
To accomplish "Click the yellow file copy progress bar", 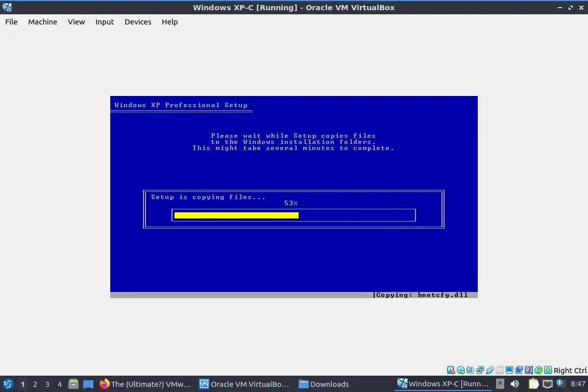I will (x=236, y=215).
